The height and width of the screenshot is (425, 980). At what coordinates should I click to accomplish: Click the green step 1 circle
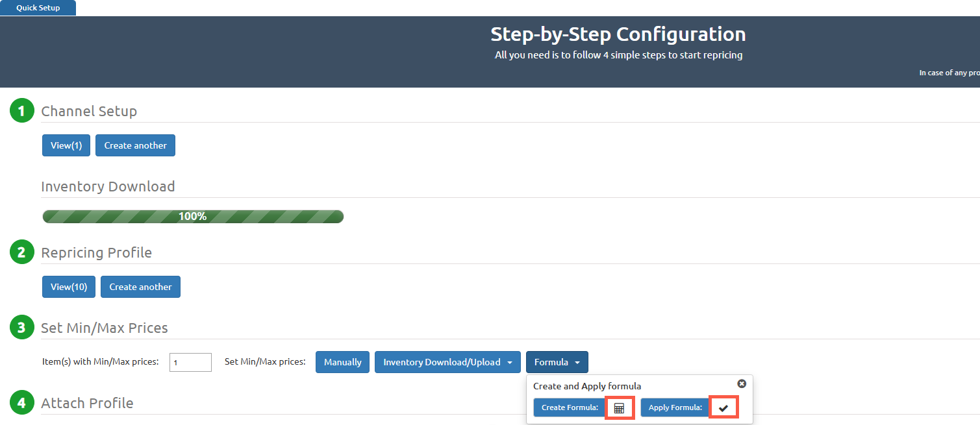click(21, 111)
